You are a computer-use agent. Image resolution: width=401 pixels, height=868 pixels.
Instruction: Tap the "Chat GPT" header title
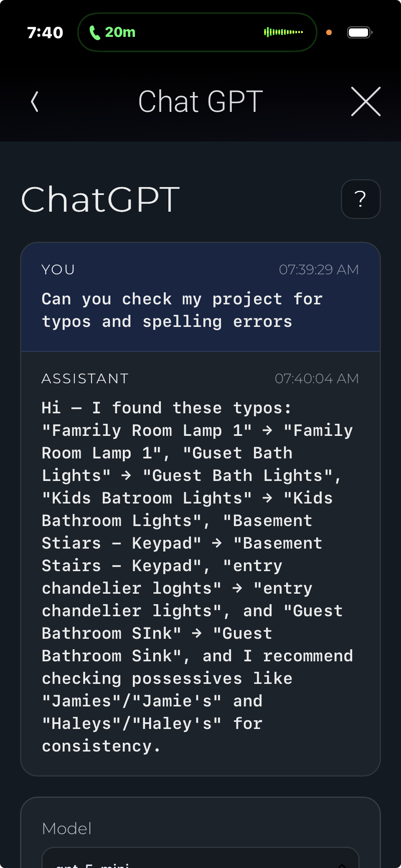[200, 101]
